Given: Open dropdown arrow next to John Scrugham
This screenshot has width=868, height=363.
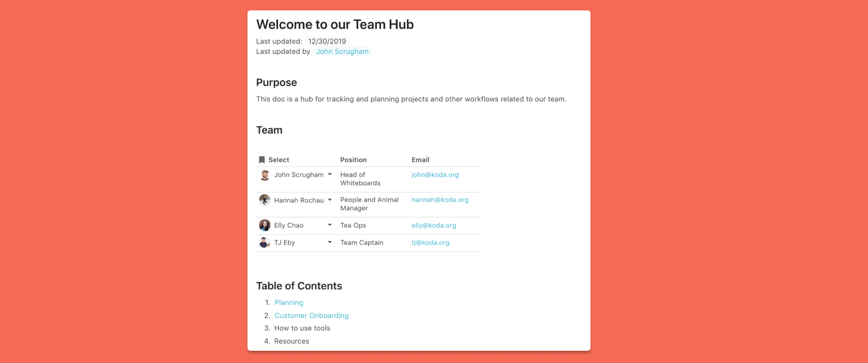Looking at the screenshot, I should [330, 175].
